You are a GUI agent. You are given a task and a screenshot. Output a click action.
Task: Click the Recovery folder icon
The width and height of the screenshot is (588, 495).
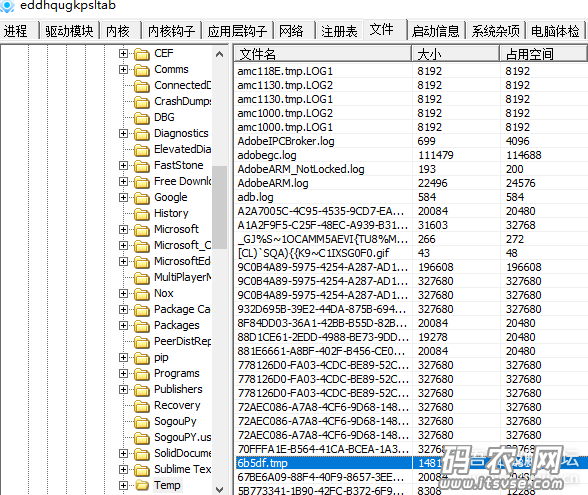142,406
